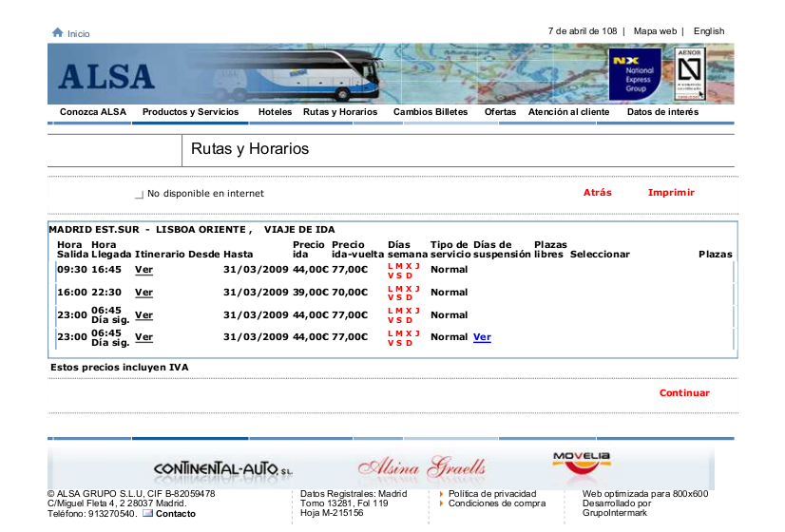Viewport: 785px width, 532px height.
Task: Click Imprimir to print schedule
Action: (671, 193)
